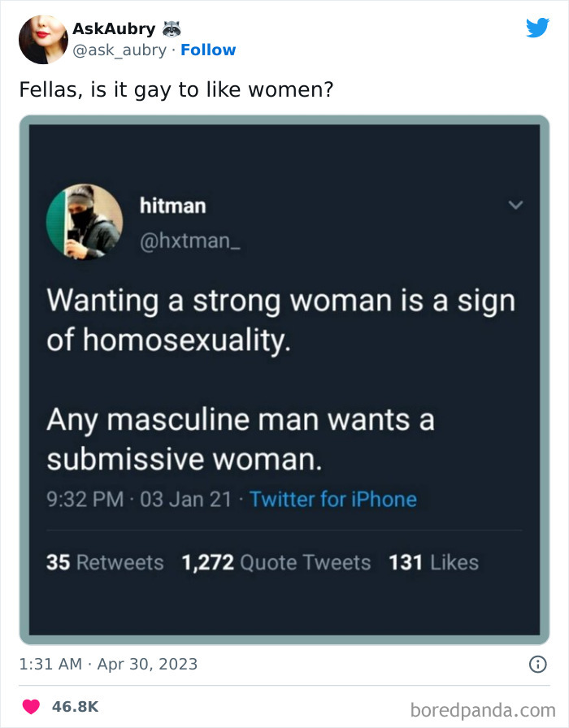Expand the chevron menu on hitman tweet
569x728 pixels.
pyautogui.click(x=515, y=205)
